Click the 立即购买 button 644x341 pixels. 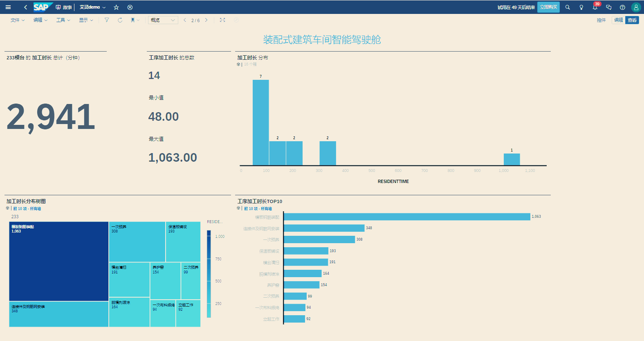click(548, 7)
